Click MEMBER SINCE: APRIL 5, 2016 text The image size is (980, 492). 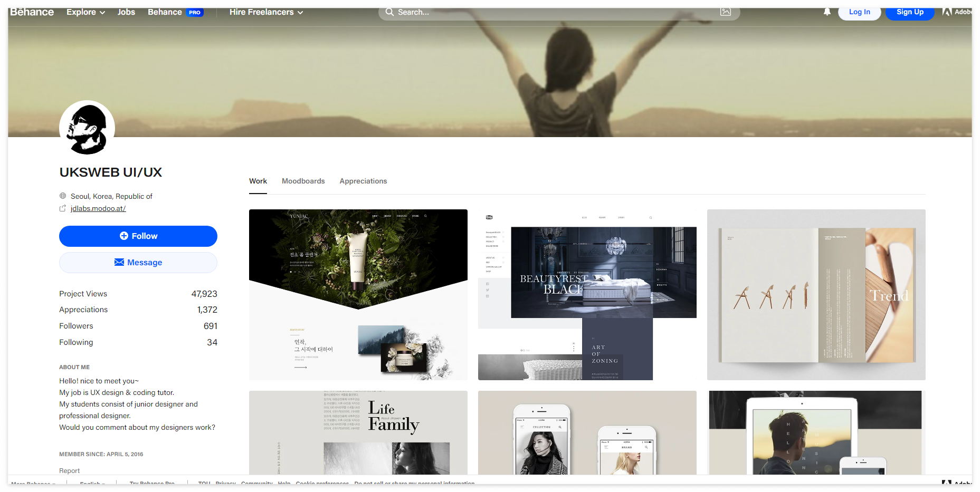point(101,454)
